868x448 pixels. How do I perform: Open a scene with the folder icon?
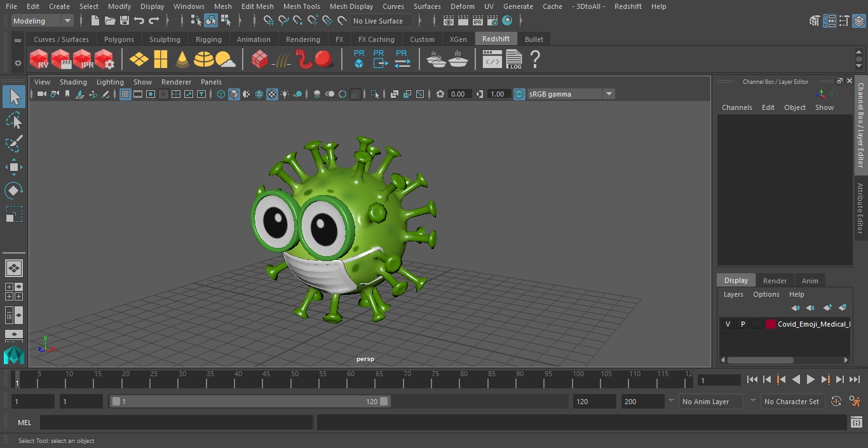click(110, 21)
